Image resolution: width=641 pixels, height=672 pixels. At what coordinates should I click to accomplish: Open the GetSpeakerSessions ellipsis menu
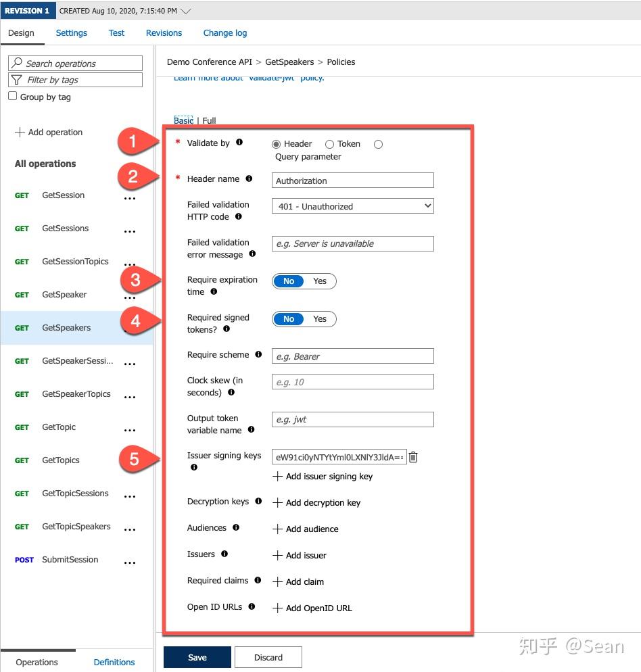[130, 364]
